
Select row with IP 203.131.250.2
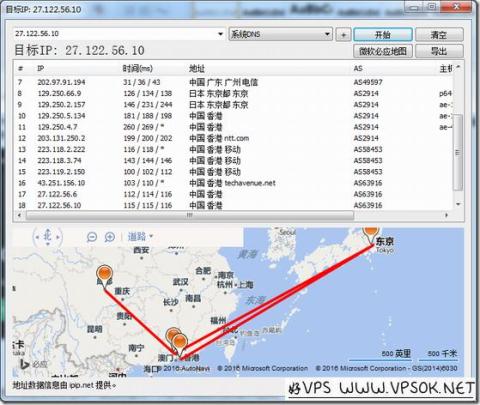click(x=233, y=138)
